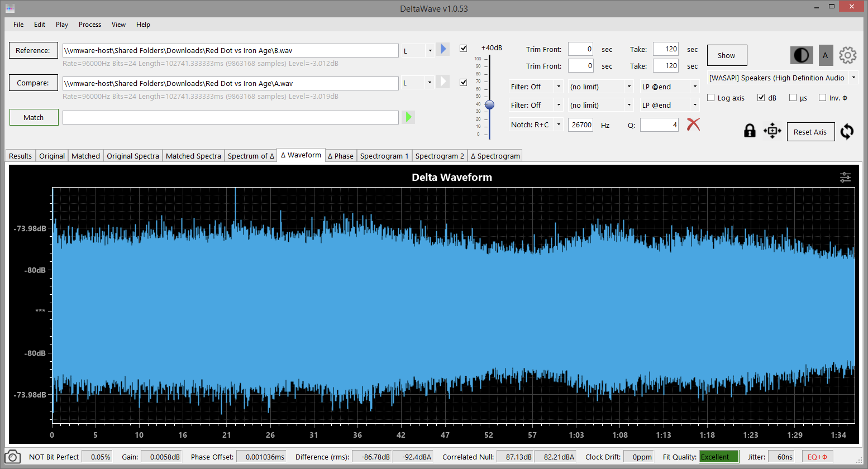Image resolution: width=868 pixels, height=469 pixels.
Task: Open the Edit menu
Action: (40, 25)
